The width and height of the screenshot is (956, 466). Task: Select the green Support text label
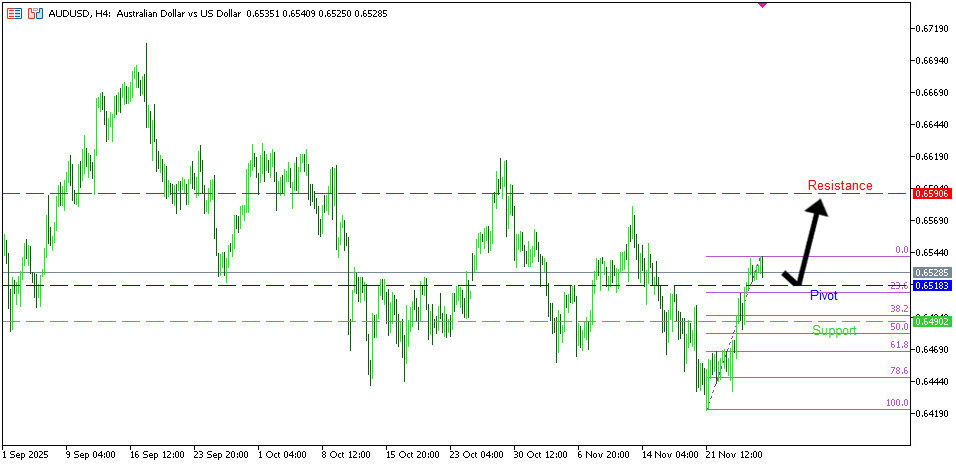click(833, 331)
